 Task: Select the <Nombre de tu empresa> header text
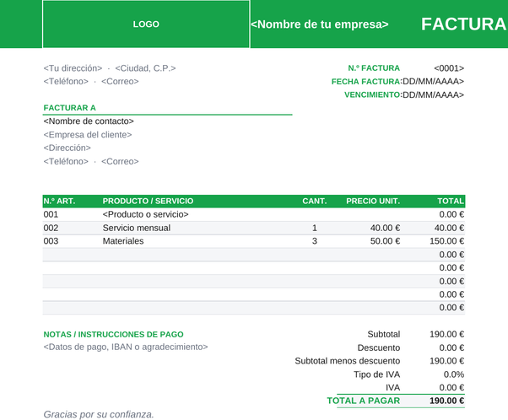tap(320, 24)
